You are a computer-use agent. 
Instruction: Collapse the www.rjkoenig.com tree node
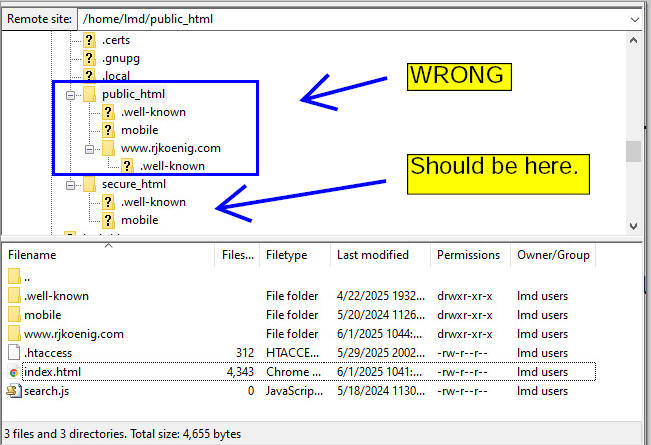click(90, 148)
